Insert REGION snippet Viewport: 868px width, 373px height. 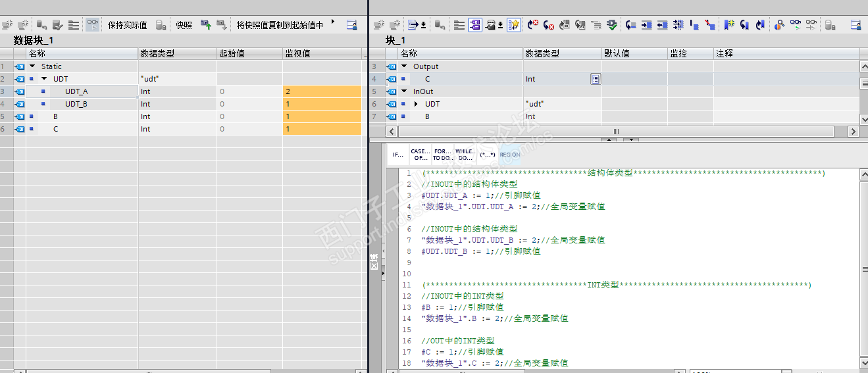tap(509, 155)
